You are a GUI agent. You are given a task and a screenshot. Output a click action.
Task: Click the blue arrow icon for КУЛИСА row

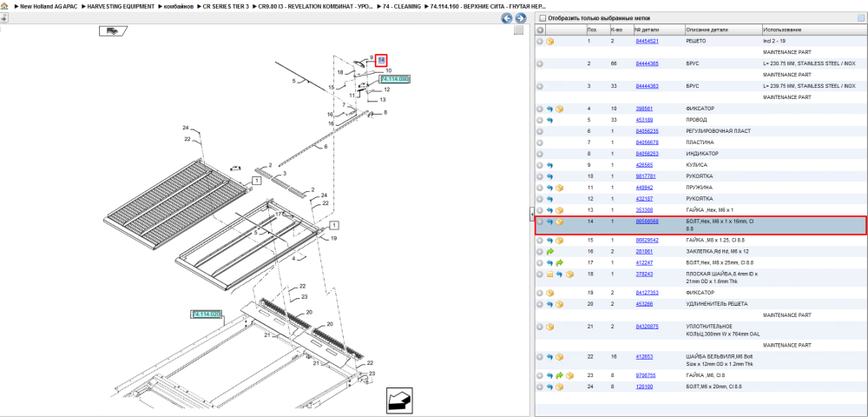click(549, 165)
